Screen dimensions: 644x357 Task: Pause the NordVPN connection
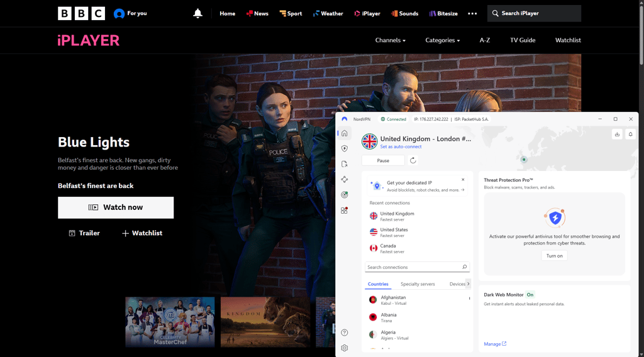click(x=383, y=160)
